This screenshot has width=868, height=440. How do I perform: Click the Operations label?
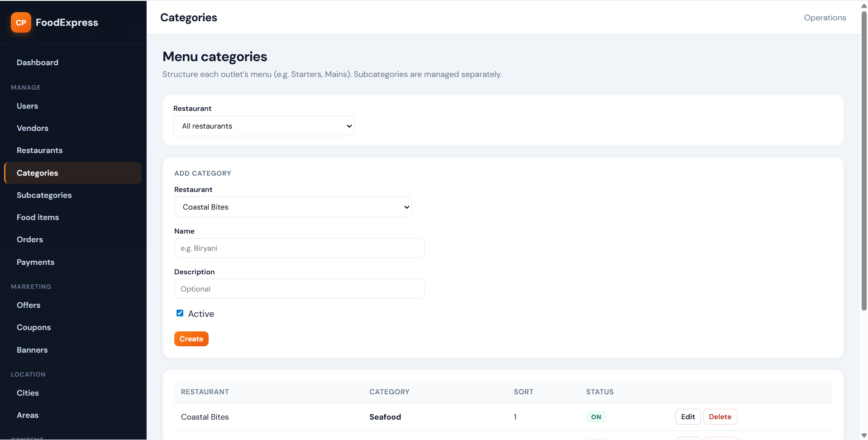(825, 18)
